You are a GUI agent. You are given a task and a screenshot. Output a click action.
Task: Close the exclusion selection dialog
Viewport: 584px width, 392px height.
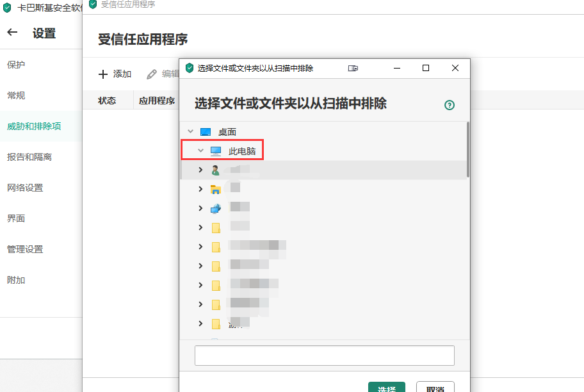[455, 68]
